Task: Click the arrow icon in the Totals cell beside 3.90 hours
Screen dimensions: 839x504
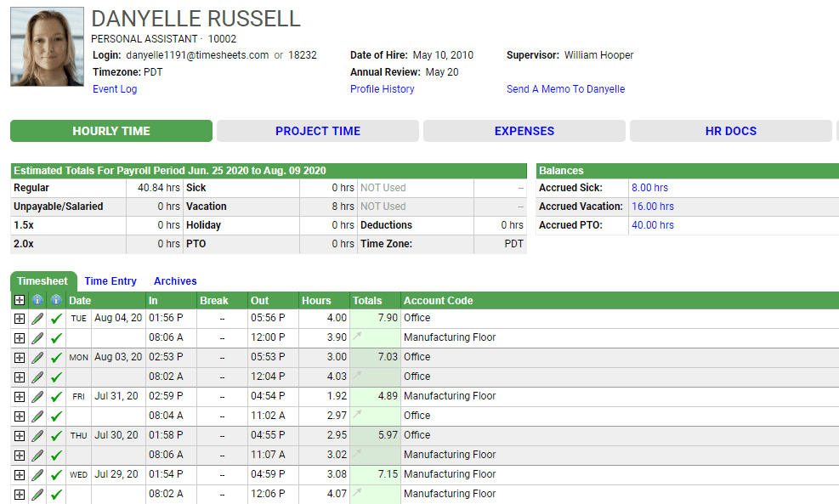Action: tap(358, 337)
